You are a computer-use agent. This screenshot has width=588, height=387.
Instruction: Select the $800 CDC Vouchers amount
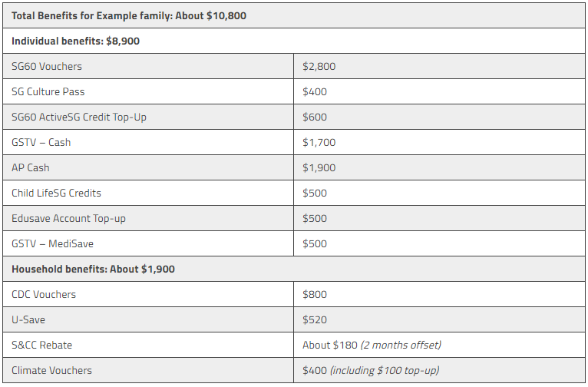tap(315, 294)
